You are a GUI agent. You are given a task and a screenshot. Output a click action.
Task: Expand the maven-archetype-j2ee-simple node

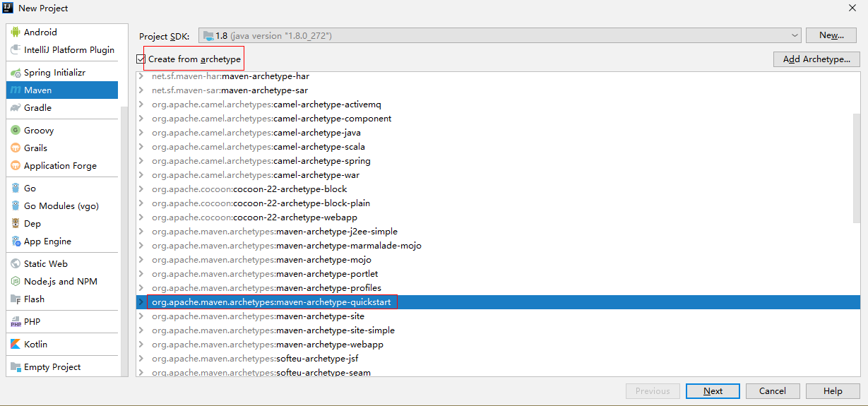tap(141, 232)
